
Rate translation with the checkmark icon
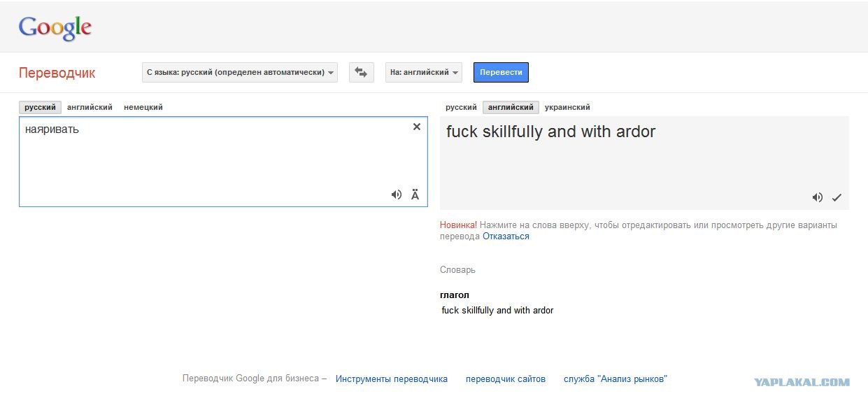coord(837,197)
